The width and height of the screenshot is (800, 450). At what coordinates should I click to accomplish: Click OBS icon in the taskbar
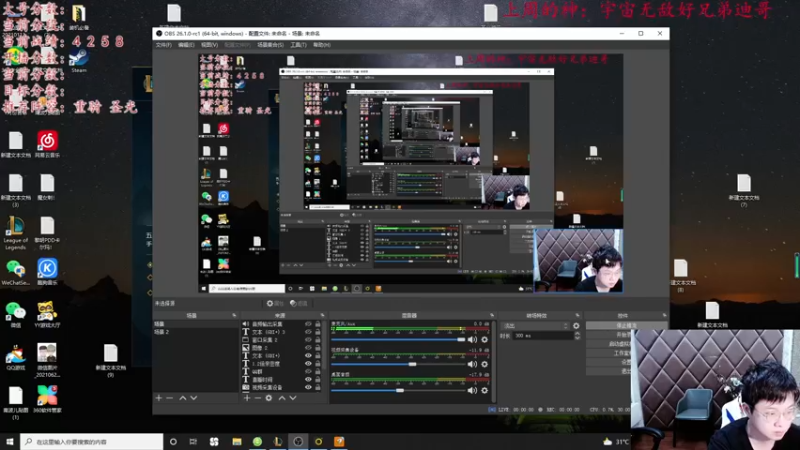(x=298, y=442)
